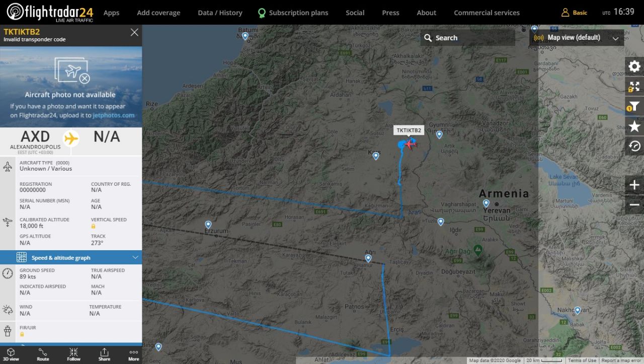The height and width of the screenshot is (364, 644).
Task: Click Report a map error link
Action: (621, 360)
